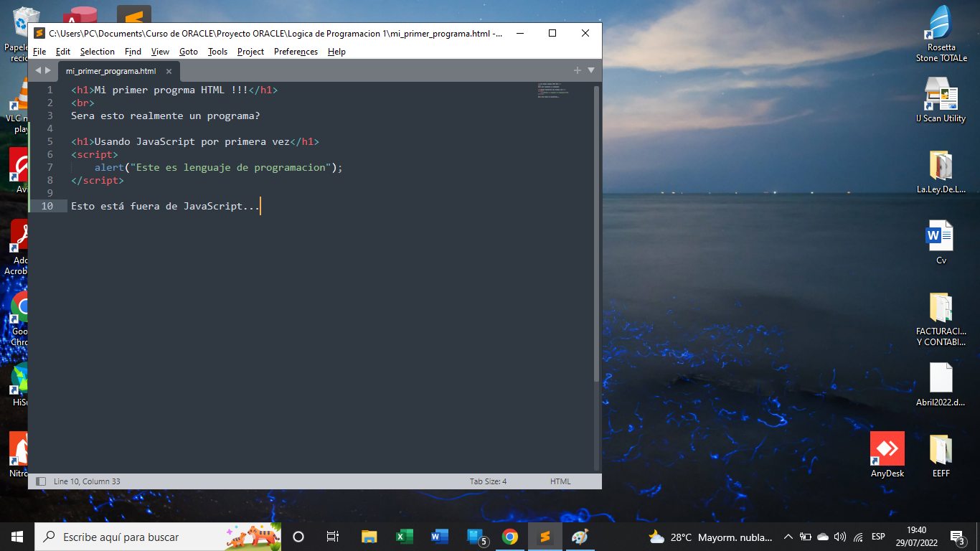Screen dimensions: 980x551
Task: Click the alert function text on line 7
Action: [109, 167]
